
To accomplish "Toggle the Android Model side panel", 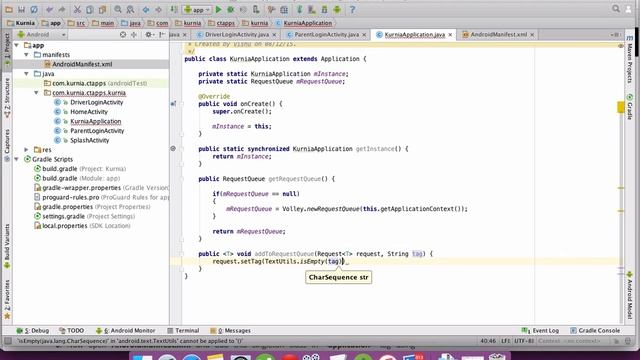I will pyautogui.click(x=630, y=295).
